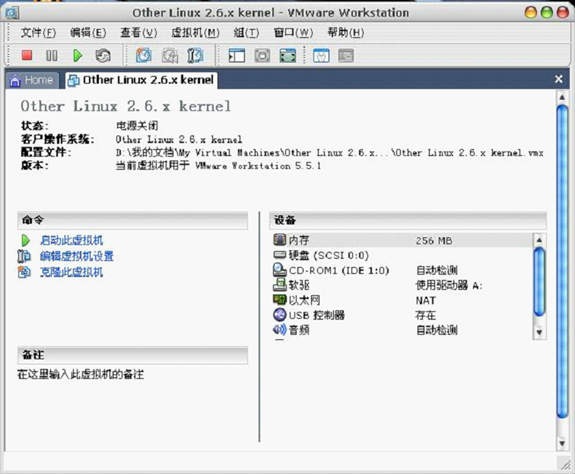
Task: Click the Take Snapshot toolbar icon
Action: tap(143, 55)
